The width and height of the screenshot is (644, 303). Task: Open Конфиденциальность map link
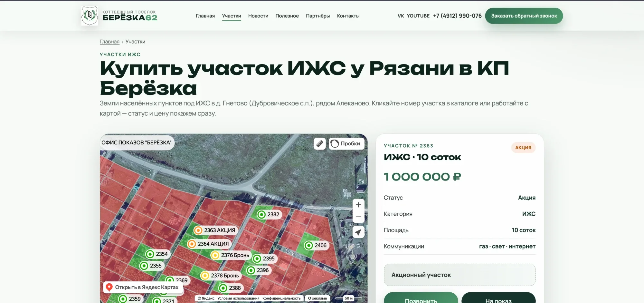281,298
